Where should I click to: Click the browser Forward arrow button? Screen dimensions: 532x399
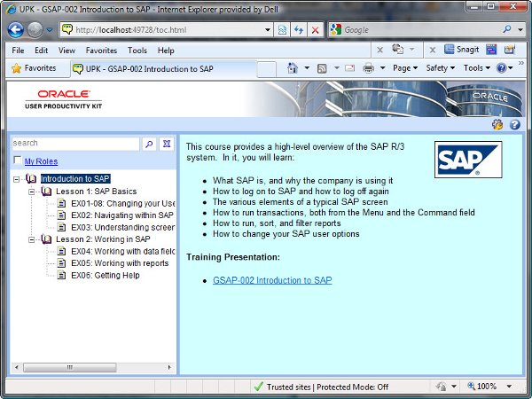35,30
